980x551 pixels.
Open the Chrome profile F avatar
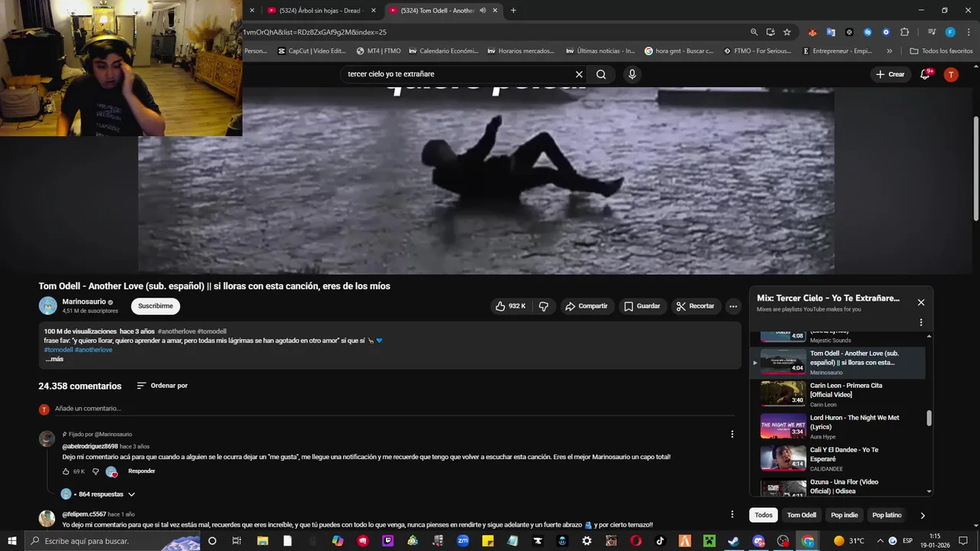click(x=950, y=32)
